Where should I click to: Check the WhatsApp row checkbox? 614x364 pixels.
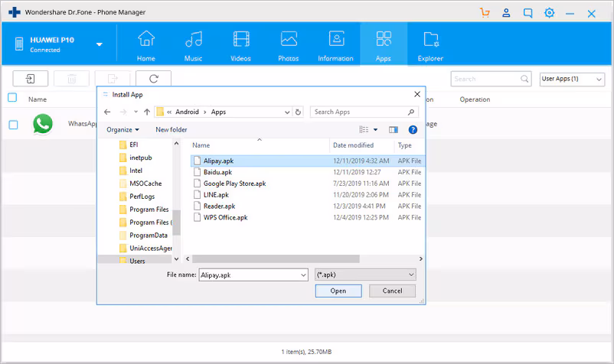13,125
